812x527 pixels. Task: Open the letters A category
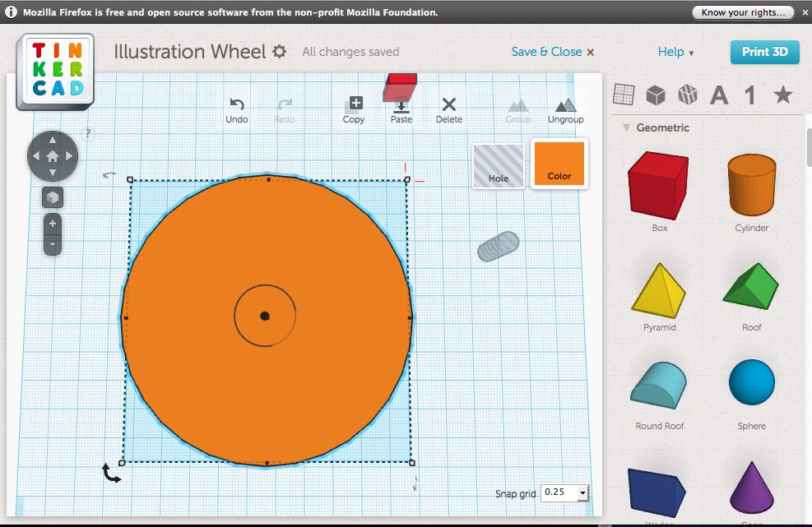tap(719, 95)
